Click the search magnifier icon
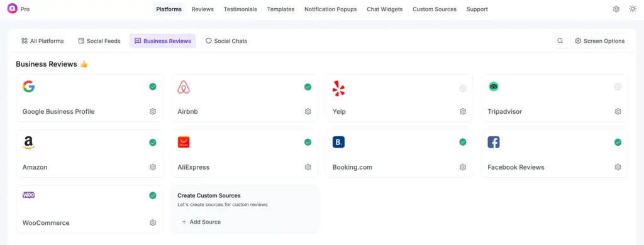Viewport: 644px width, 245px height. [x=560, y=41]
